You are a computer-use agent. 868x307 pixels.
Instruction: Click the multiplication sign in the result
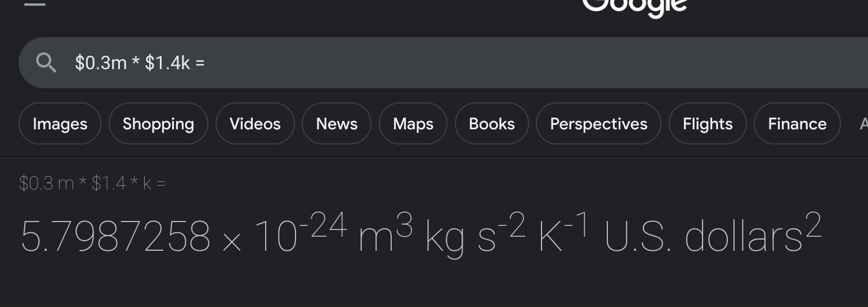point(232,241)
